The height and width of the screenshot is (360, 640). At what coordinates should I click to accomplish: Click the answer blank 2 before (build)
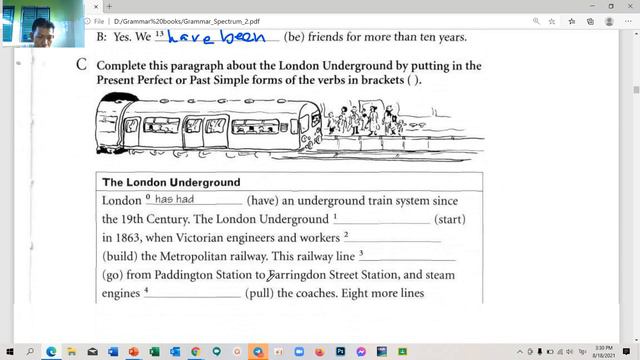click(393, 238)
